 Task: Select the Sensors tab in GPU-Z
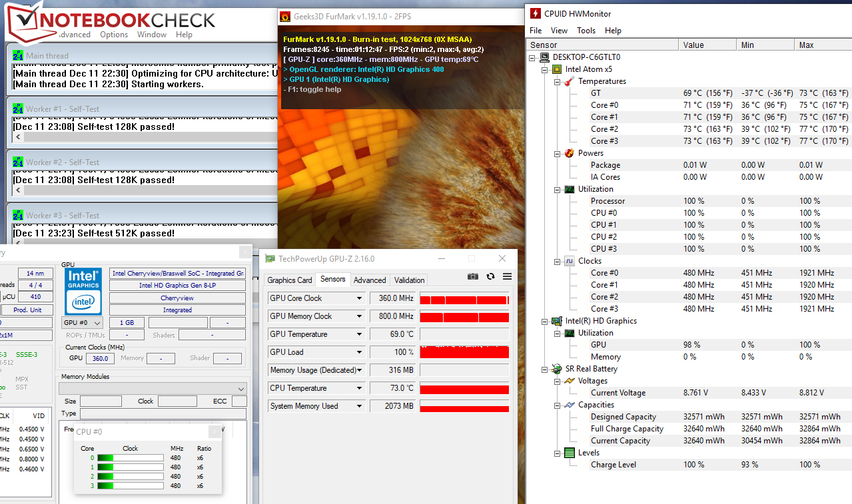pos(332,279)
